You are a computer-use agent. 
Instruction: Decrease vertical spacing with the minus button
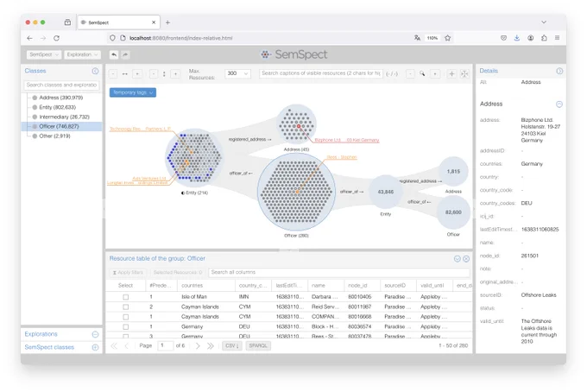[154, 73]
